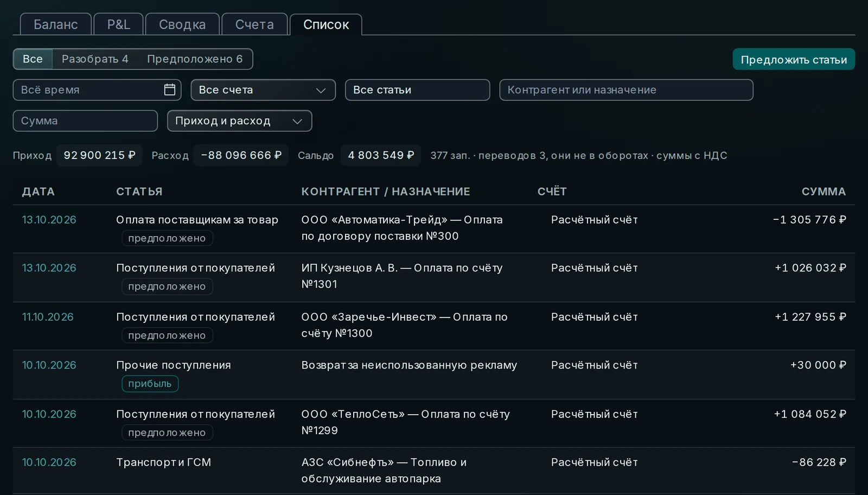Open the Транспорт и ГСМ row date
The height and width of the screenshot is (495, 868).
(49, 462)
